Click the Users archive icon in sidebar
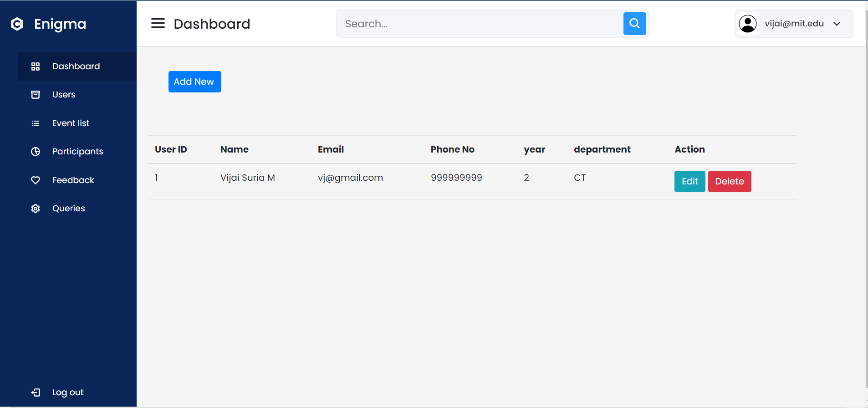The height and width of the screenshot is (408, 868). click(36, 95)
